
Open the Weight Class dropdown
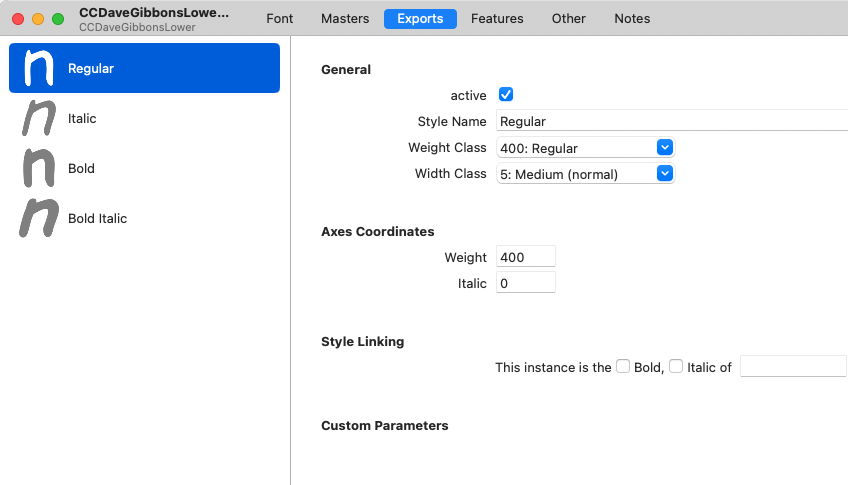pos(585,148)
